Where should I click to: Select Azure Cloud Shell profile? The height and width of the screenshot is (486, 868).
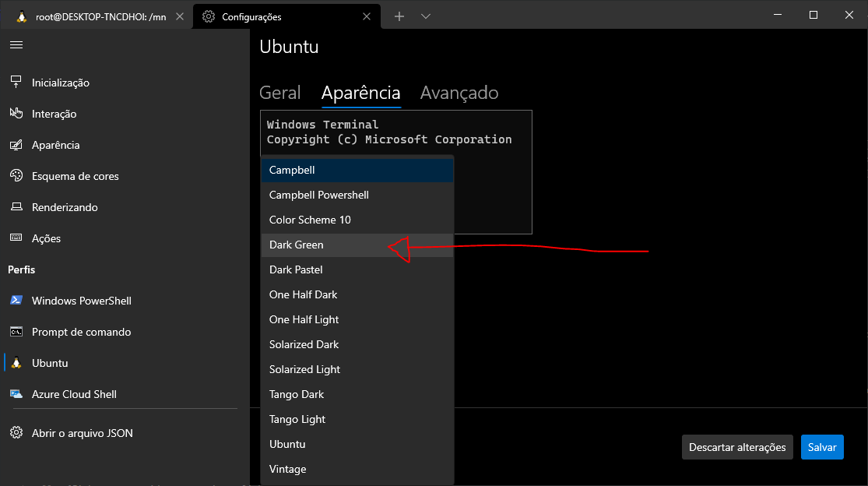pos(125,394)
